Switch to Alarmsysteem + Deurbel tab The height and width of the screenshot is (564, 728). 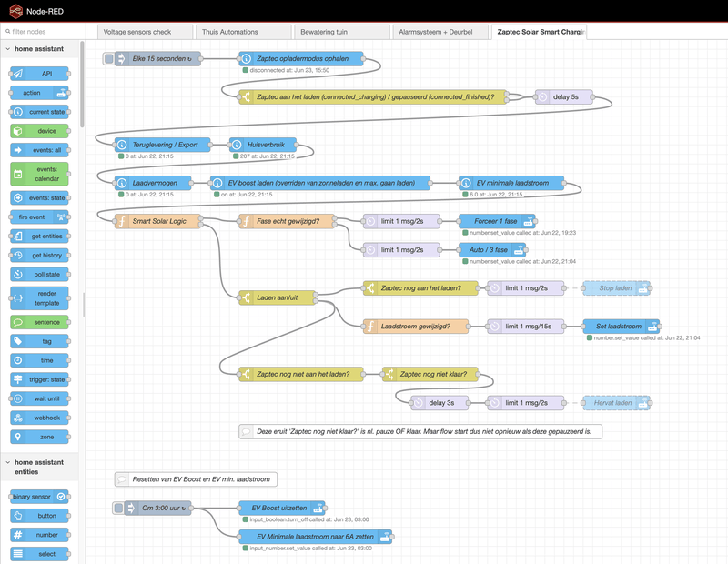pyautogui.click(x=440, y=32)
